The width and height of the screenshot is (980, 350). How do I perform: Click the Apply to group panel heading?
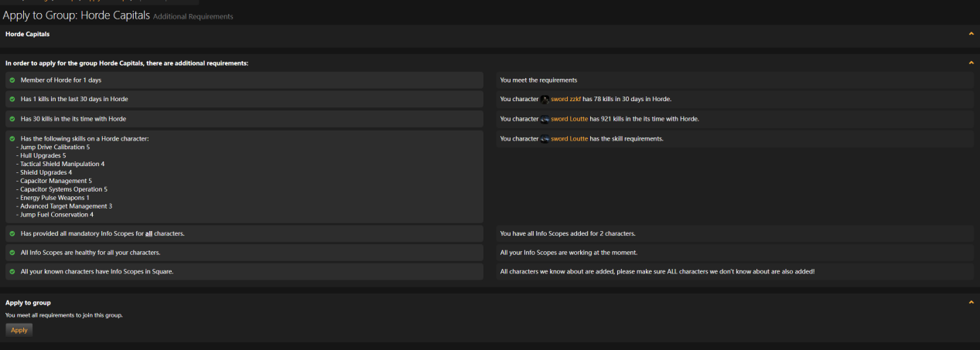click(x=28, y=303)
